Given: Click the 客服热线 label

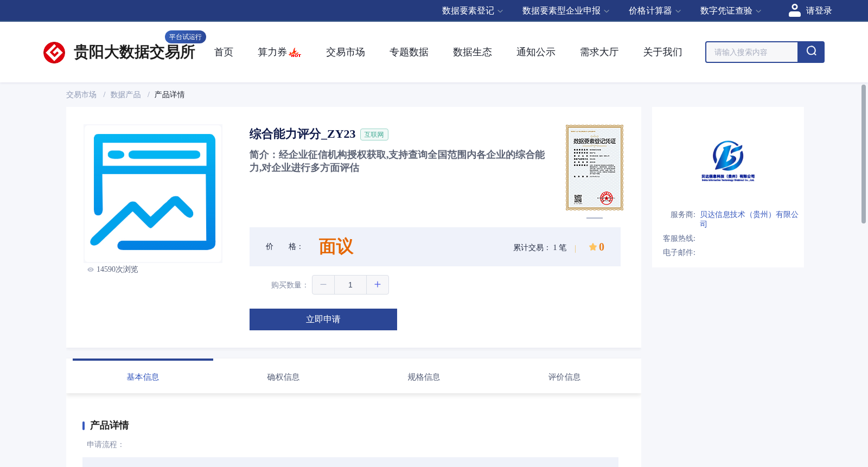Looking at the screenshot, I should [x=679, y=239].
